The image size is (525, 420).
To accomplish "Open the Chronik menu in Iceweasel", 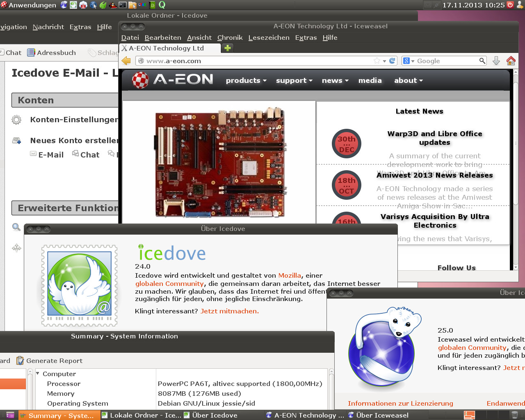I will [x=230, y=37].
